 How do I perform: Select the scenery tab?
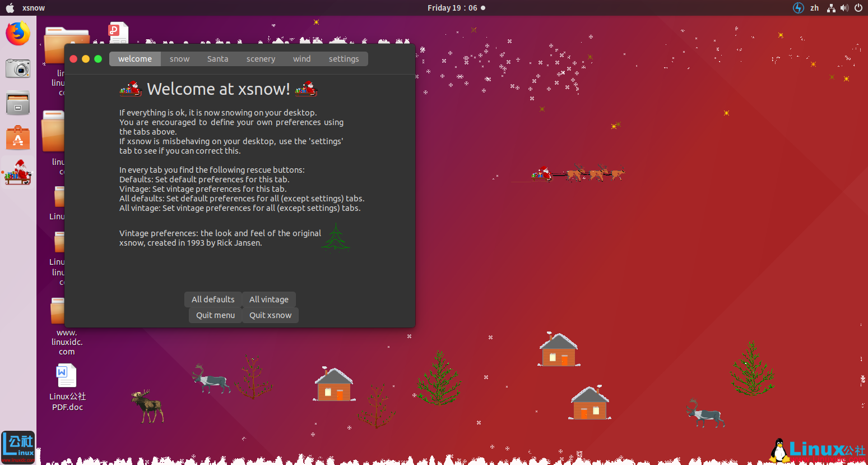click(261, 59)
